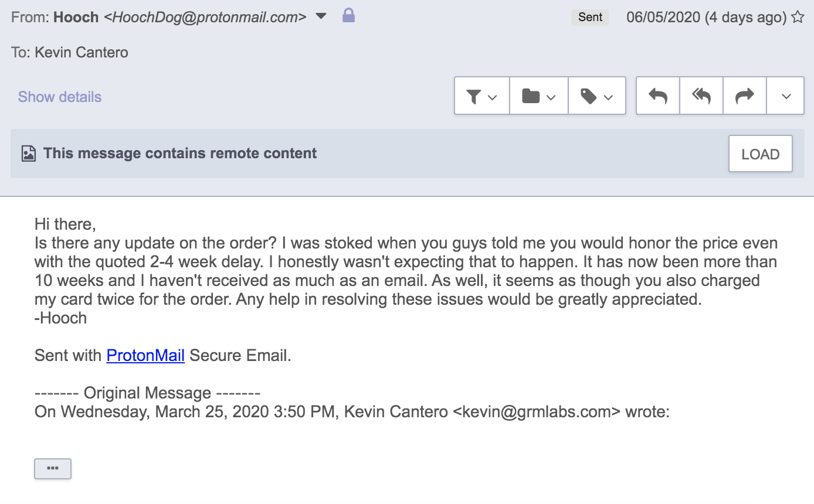Open the more actions chevron menu
Image resolution: width=814 pixels, height=504 pixels.
tap(786, 96)
